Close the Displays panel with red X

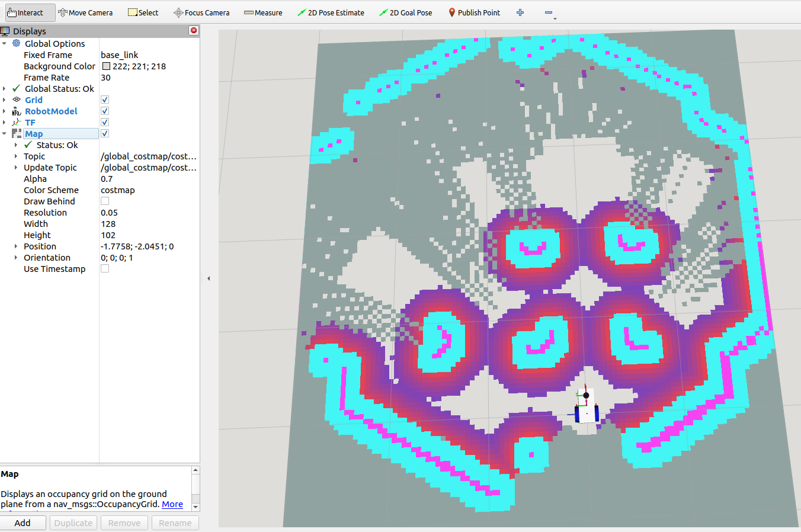click(x=194, y=31)
